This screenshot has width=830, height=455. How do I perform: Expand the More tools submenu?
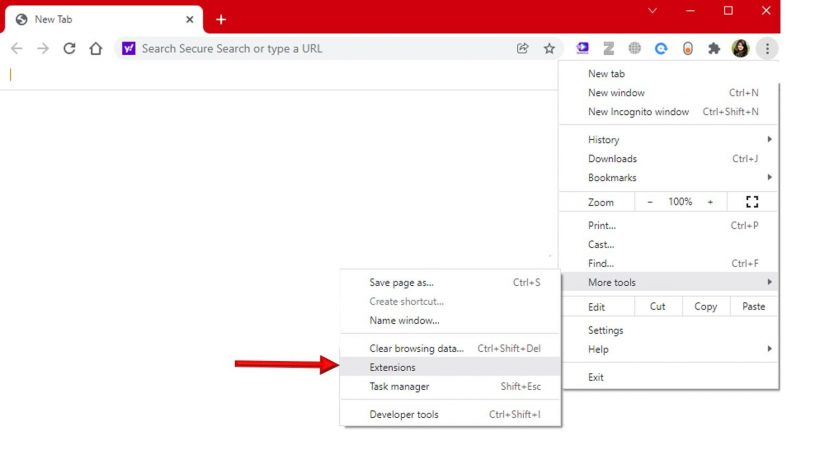[669, 283]
